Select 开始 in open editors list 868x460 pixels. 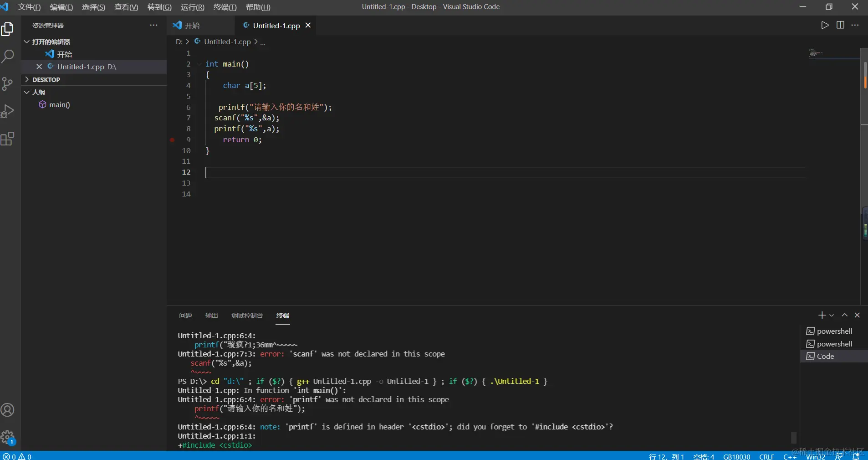click(94, 54)
